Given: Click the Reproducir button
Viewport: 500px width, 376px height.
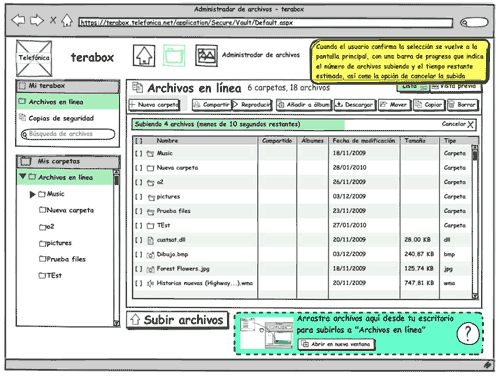Looking at the screenshot, I should coord(252,105).
